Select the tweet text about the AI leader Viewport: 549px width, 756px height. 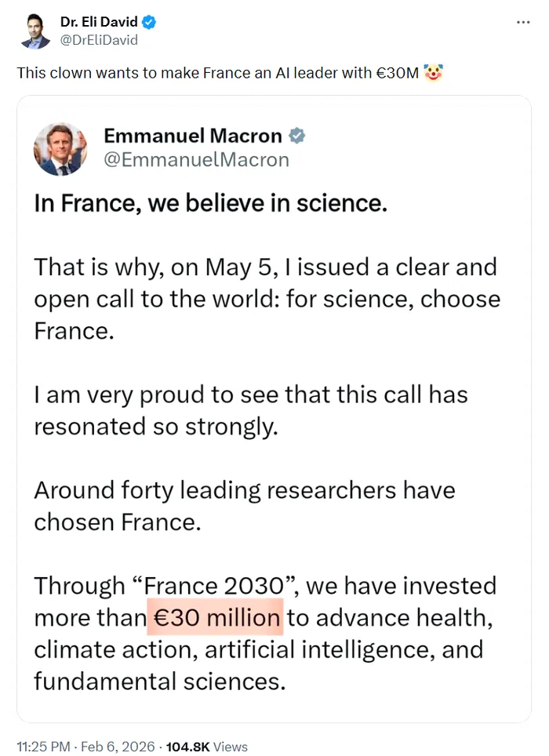[218, 74]
